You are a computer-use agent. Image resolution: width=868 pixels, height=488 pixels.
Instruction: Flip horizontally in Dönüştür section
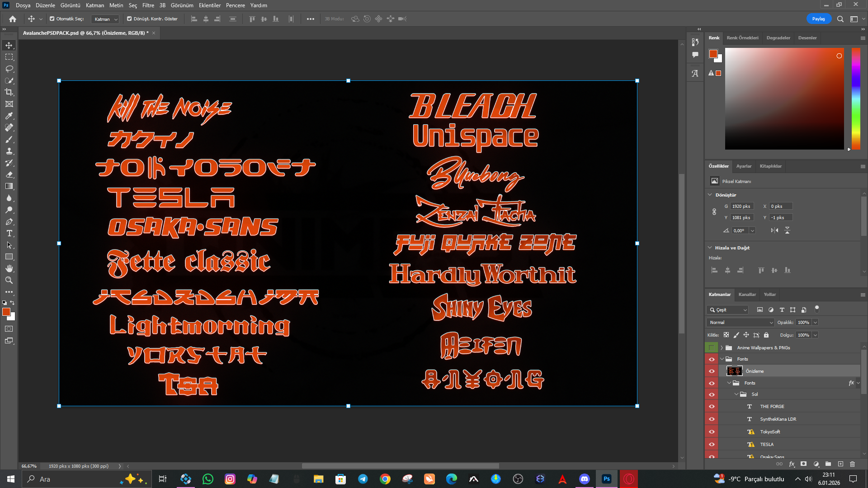[774, 230]
